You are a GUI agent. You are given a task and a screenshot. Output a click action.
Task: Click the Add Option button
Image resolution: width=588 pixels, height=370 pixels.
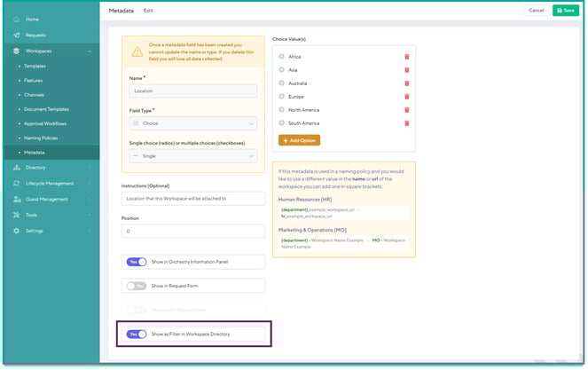[299, 140]
